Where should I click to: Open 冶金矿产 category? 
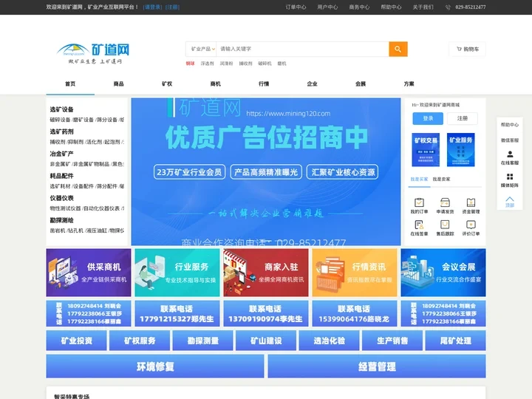[61, 154]
